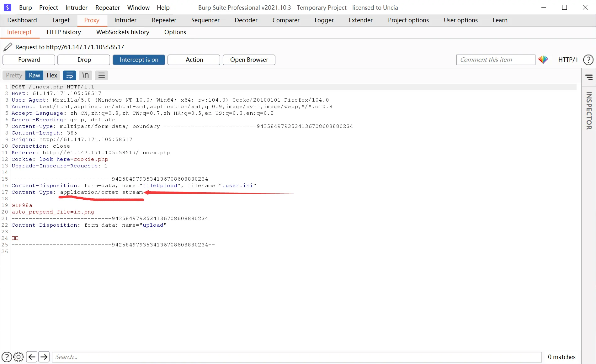This screenshot has height=364, width=596.
Task: Focus the Search input field
Action: click(x=297, y=357)
